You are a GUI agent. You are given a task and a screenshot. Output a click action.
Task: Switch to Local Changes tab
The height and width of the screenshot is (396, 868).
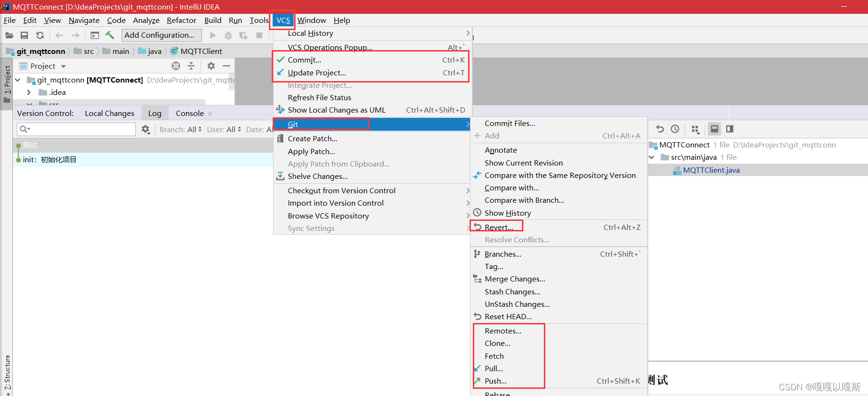[110, 113]
